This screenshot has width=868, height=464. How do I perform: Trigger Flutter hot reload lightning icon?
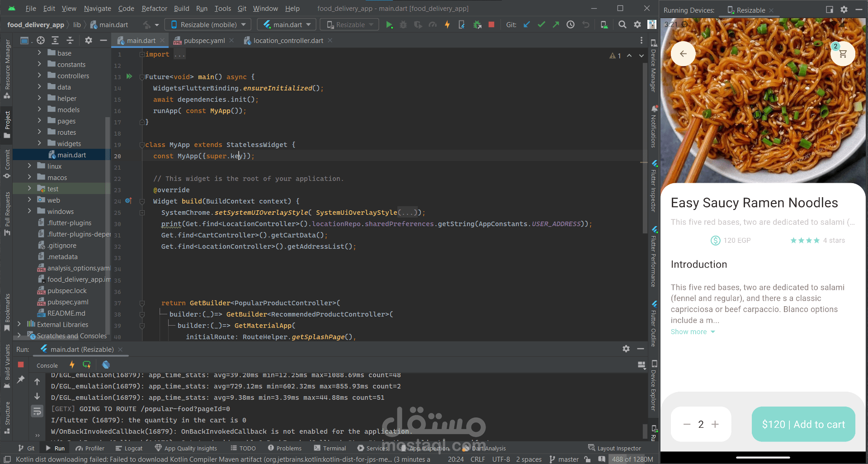coord(447,25)
